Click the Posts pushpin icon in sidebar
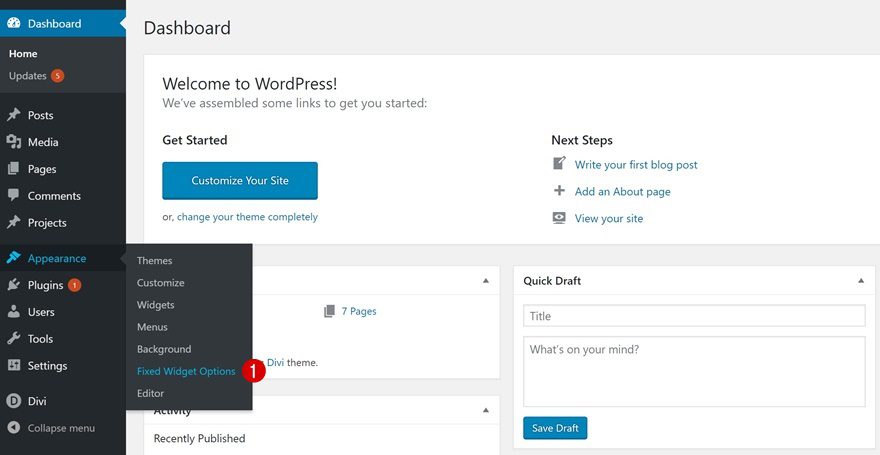Image resolution: width=880 pixels, height=455 pixels. click(14, 115)
